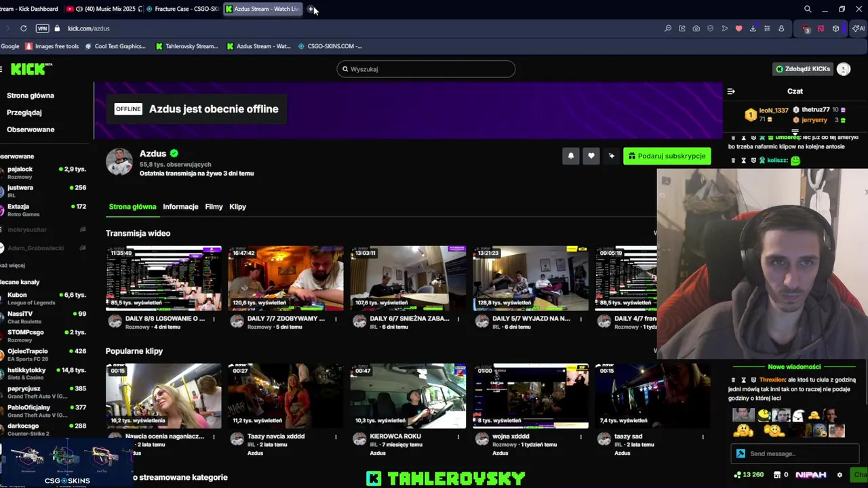Open options for DAILY 5/7 WYJAZD video

coord(580,319)
